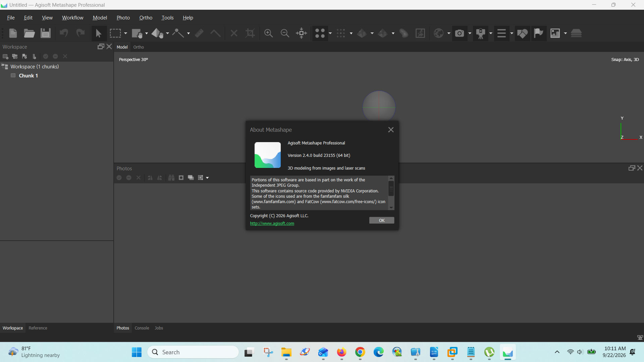This screenshot has width=644, height=362.
Task: Open Firefox from the taskbar
Action: (341, 352)
